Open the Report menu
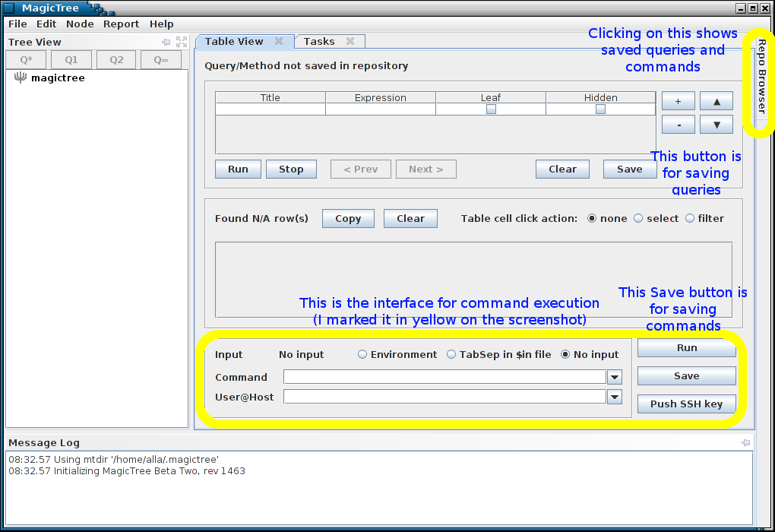 pyautogui.click(x=122, y=24)
